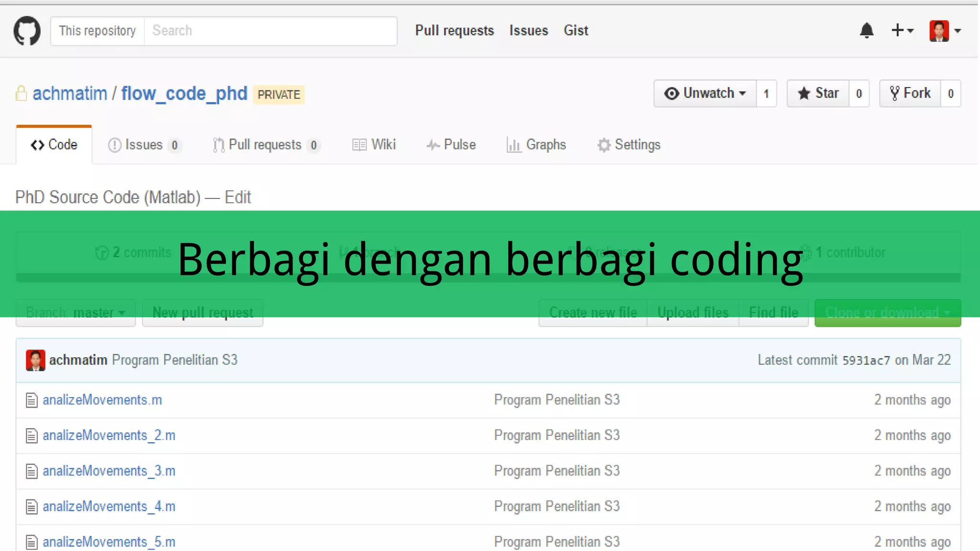
Task: Open commit message in analizeMovements_3.m row
Action: (x=557, y=471)
